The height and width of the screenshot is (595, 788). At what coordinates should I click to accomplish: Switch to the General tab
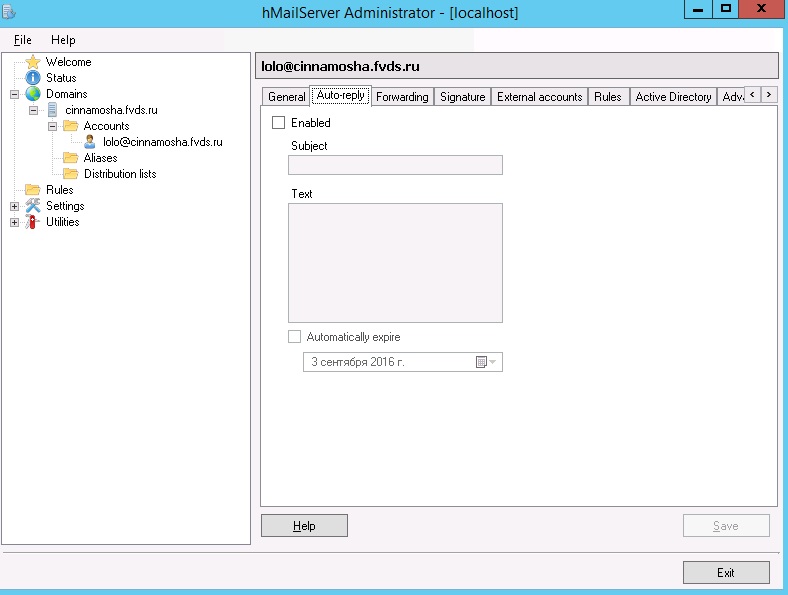coord(286,96)
